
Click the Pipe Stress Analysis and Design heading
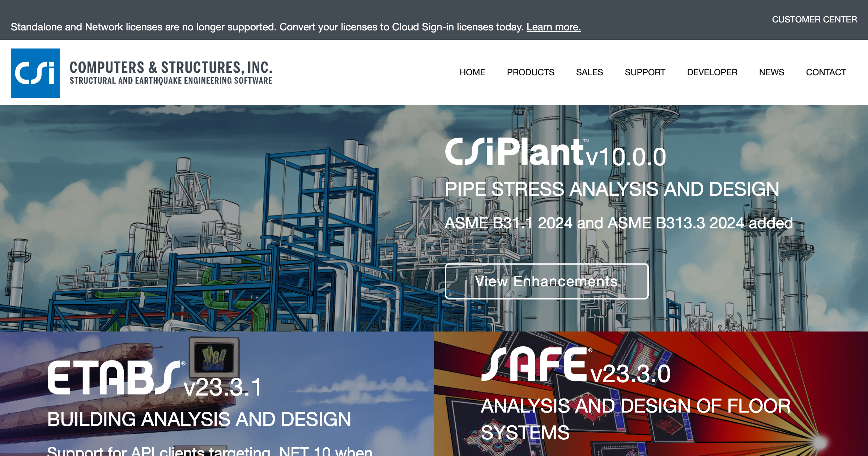click(x=612, y=189)
